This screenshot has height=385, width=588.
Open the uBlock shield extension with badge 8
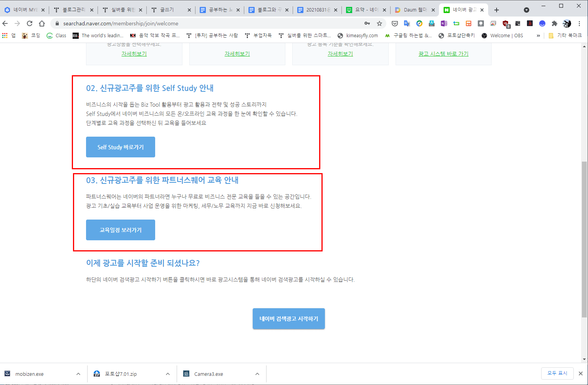[x=506, y=24]
